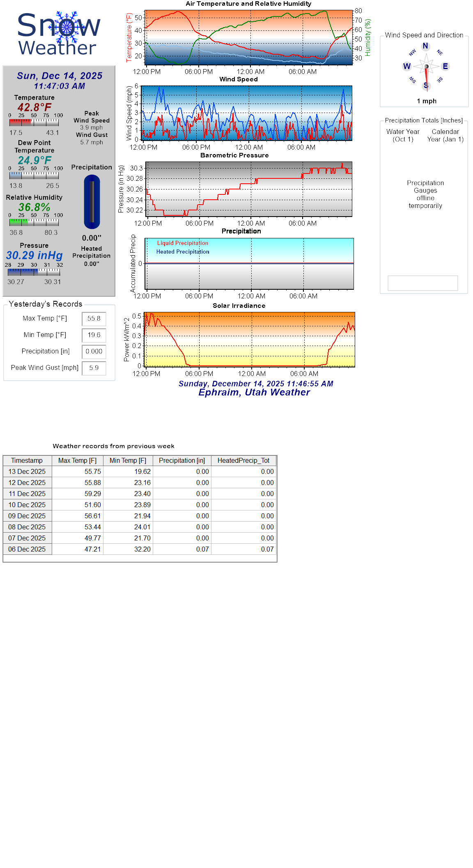Click the Peak Wind Gust value field
Viewport: 473px width, 868px height.
[94, 368]
